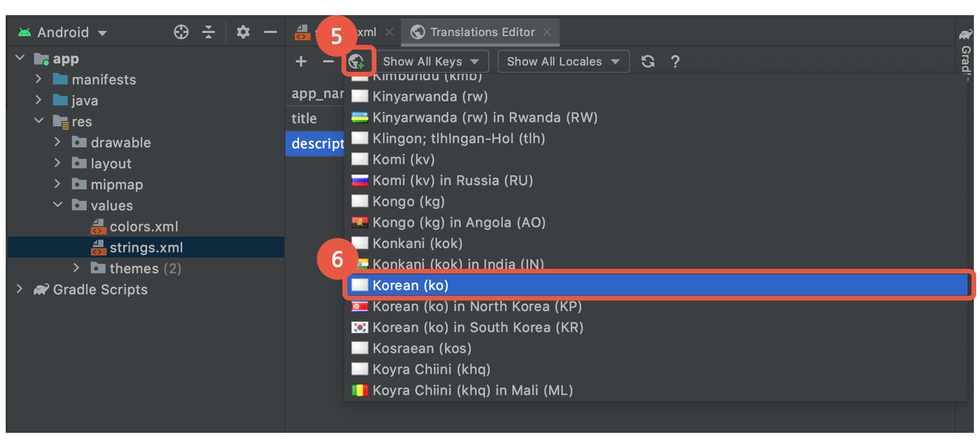Click the Angola flag icon beside Kongo
The image size is (980, 447).
coord(360,222)
